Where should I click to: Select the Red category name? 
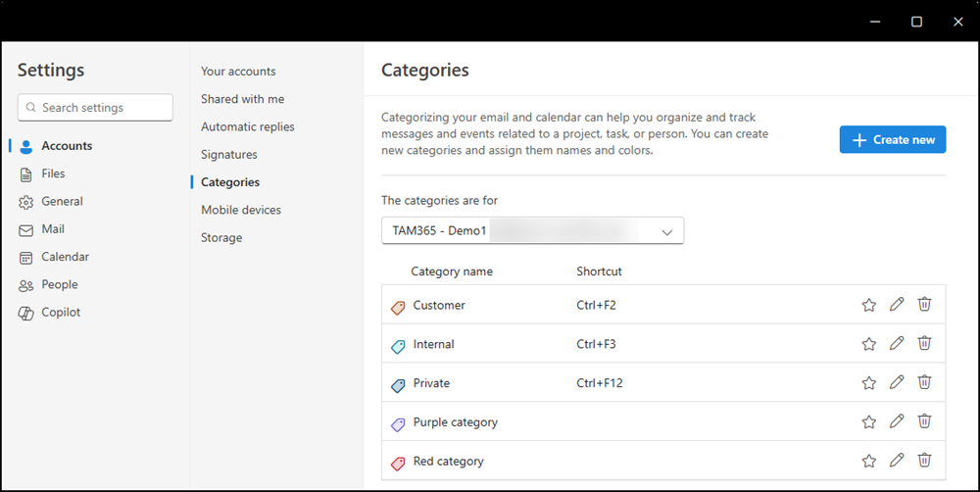click(x=448, y=462)
